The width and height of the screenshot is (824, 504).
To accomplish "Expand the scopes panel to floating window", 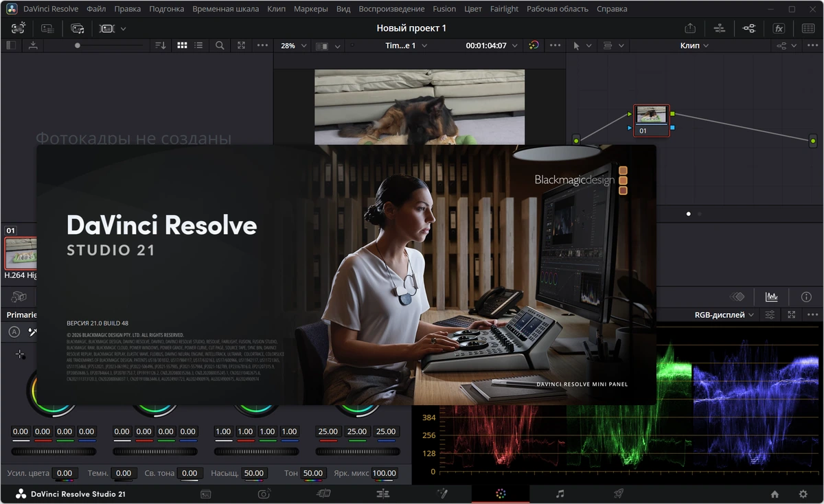I will pyautogui.click(x=792, y=314).
